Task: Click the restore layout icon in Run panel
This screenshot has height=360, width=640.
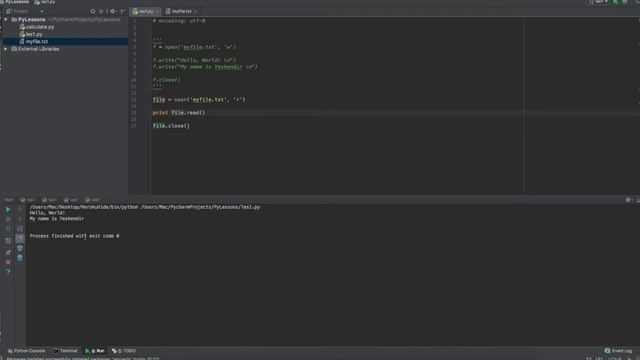Action: pyautogui.click(x=8, y=241)
